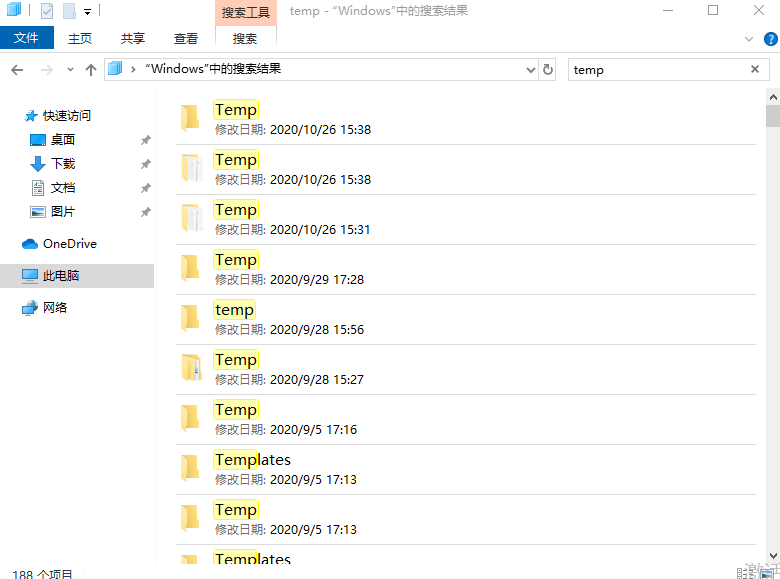This screenshot has height=579, width=780.
Task: Click the pin icon beside 下载
Action: [x=145, y=164]
